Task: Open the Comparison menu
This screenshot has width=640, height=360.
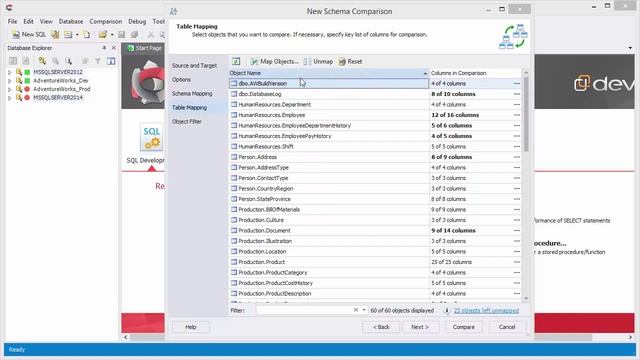Action: (x=105, y=21)
